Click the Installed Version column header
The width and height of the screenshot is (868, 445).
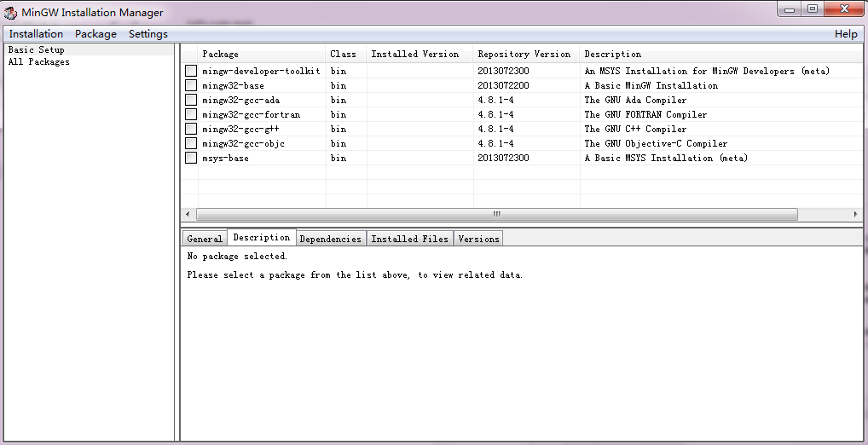(x=420, y=54)
